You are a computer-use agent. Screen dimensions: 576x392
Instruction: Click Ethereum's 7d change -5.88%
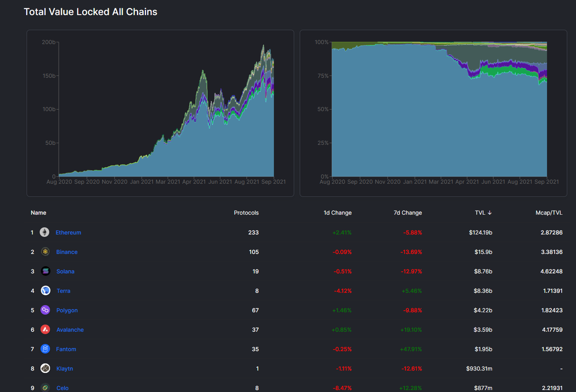(x=412, y=233)
